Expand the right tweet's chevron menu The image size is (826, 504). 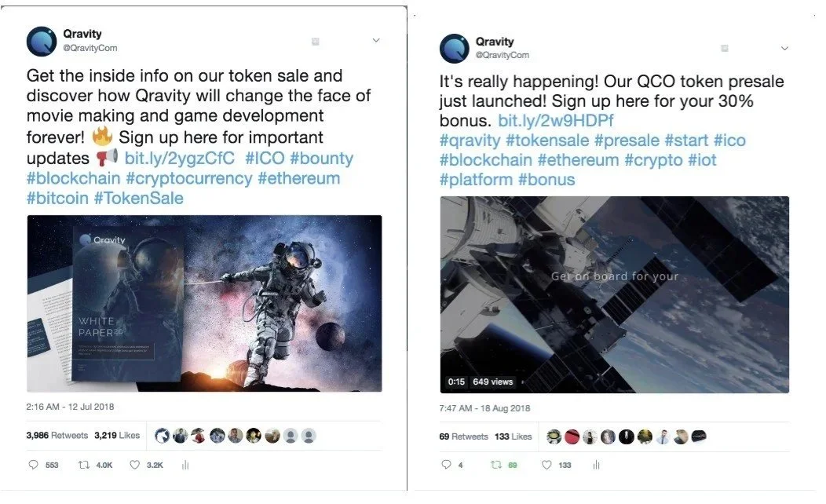pyautogui.click(x=784, y=49)
